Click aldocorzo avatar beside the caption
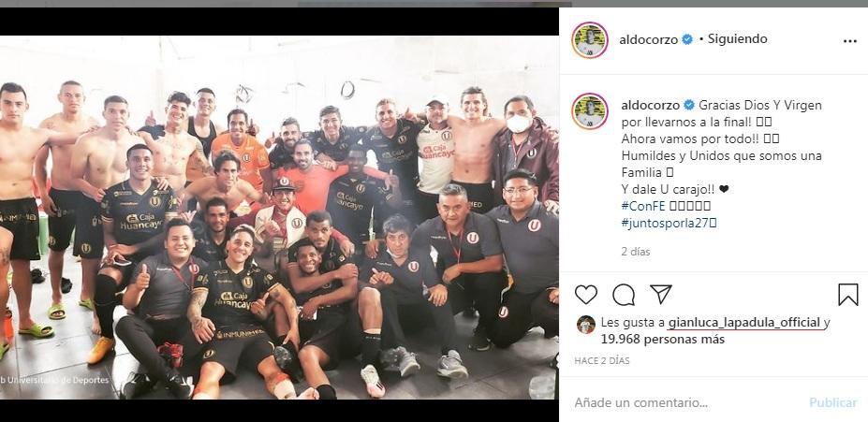The height and width of the screenshot is (422, 868). 590,111
